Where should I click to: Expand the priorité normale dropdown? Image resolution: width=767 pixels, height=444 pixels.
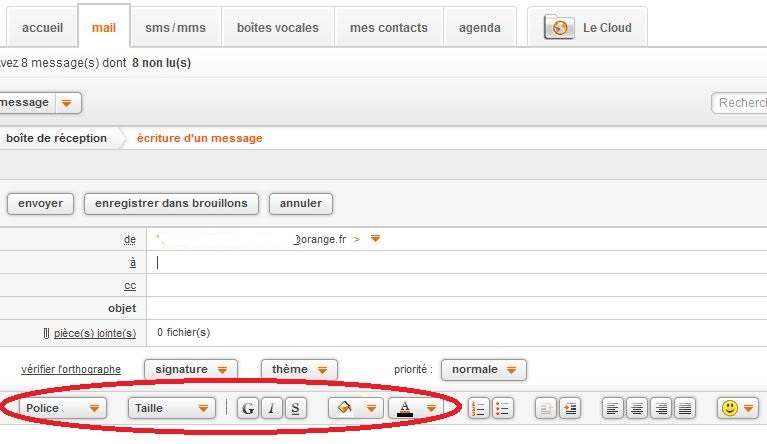tap(484, 369)
